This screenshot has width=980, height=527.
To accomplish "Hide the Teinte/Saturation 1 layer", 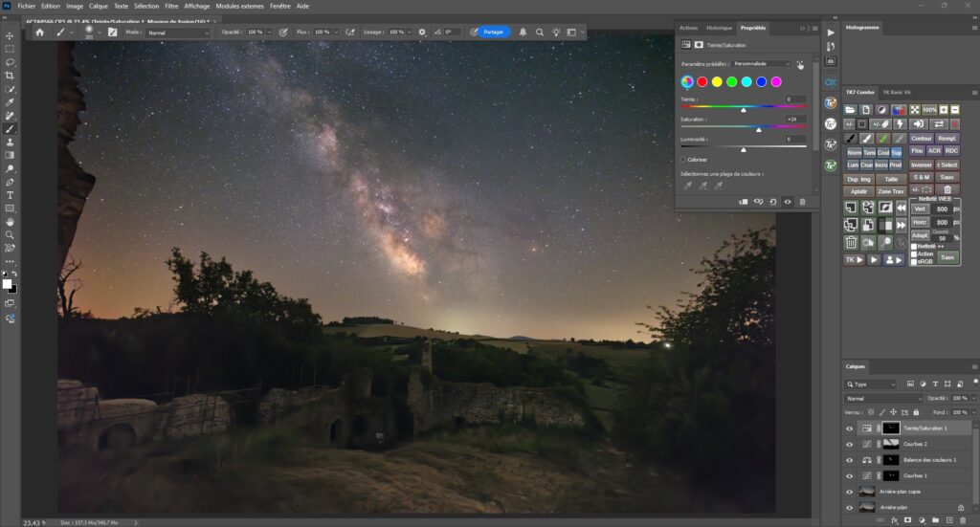I will 850,428.
